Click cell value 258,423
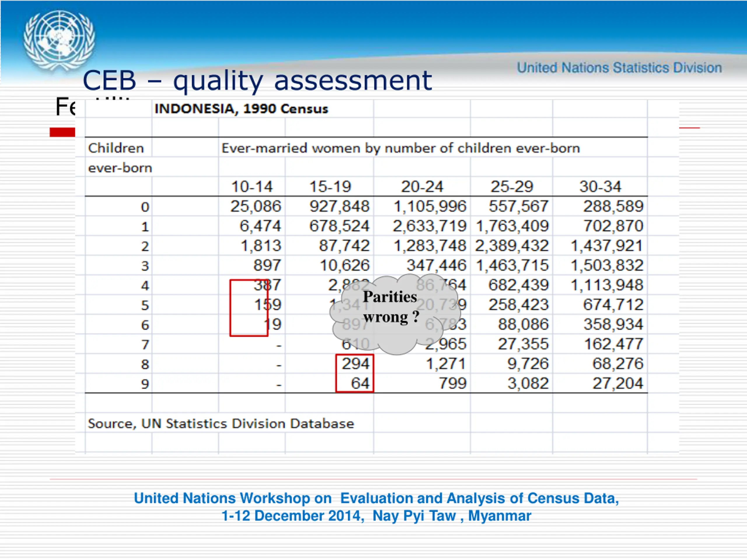The width and height of the screenshot is (747, 560). point(518,304)
